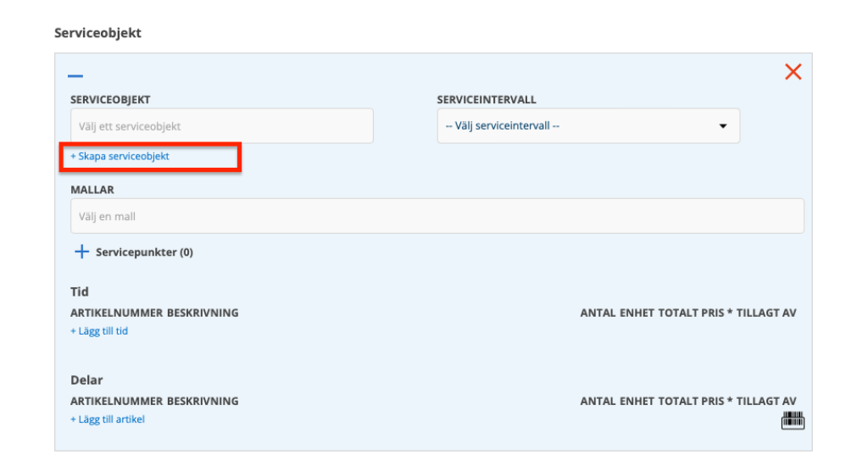
Task: Remove the service object with red X
Action: 793,72
